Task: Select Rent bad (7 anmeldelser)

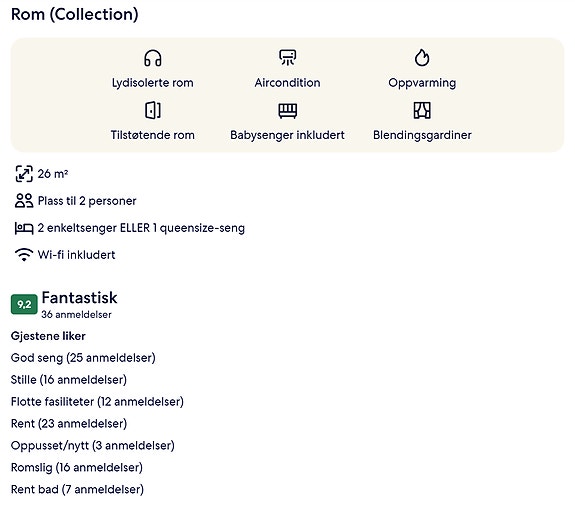Action: (x=77, y=490)
